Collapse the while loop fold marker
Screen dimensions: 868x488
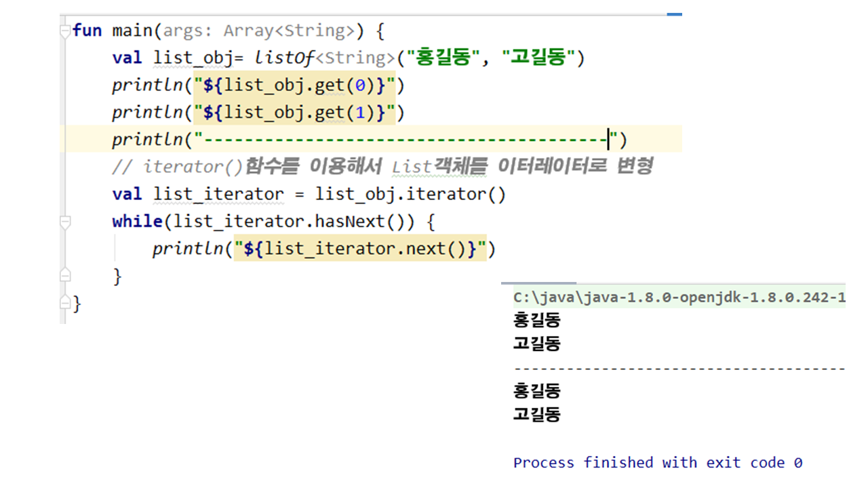pyautogui.click(x=64, y=222)
